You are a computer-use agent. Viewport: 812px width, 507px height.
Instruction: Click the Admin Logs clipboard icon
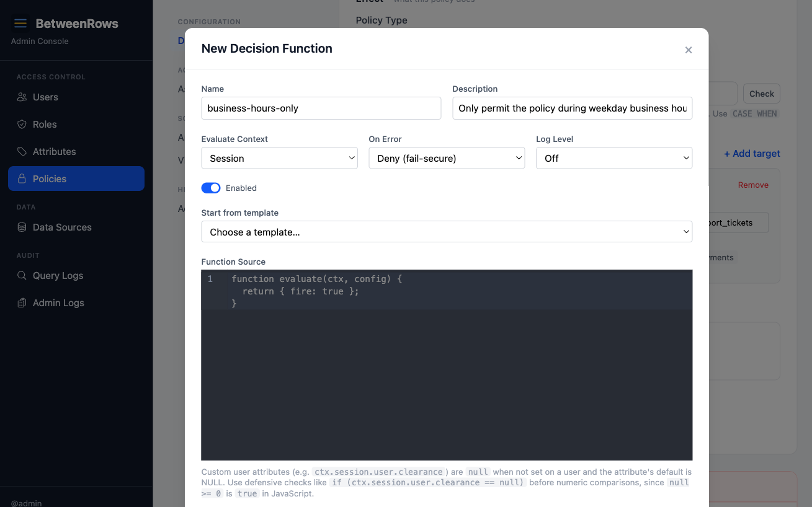(x=22, y=303)
